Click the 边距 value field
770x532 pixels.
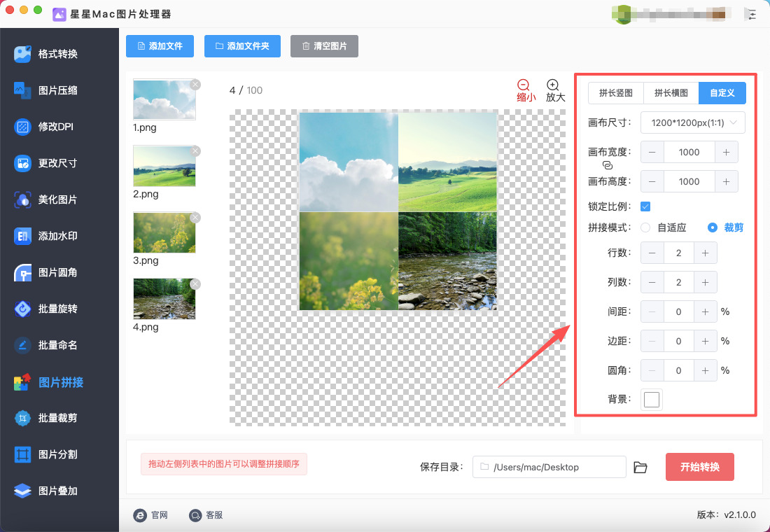tap(679, 341)
